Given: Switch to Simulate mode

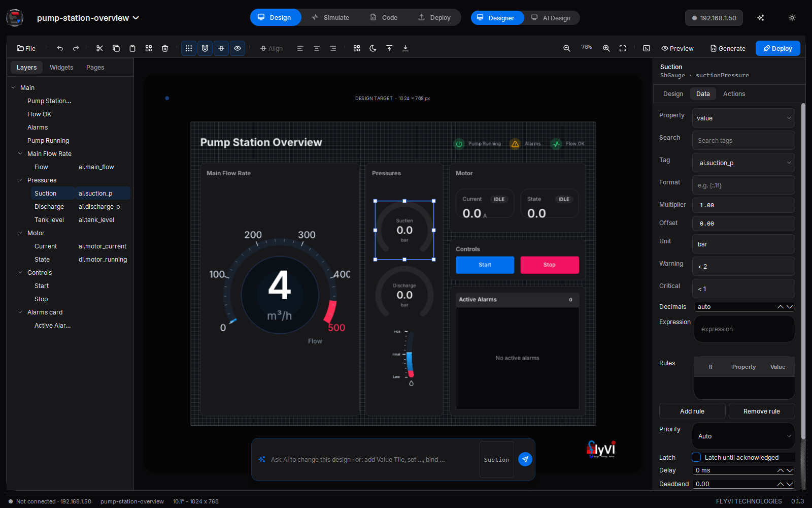Looking at the screenshot, I should [330, 17].
